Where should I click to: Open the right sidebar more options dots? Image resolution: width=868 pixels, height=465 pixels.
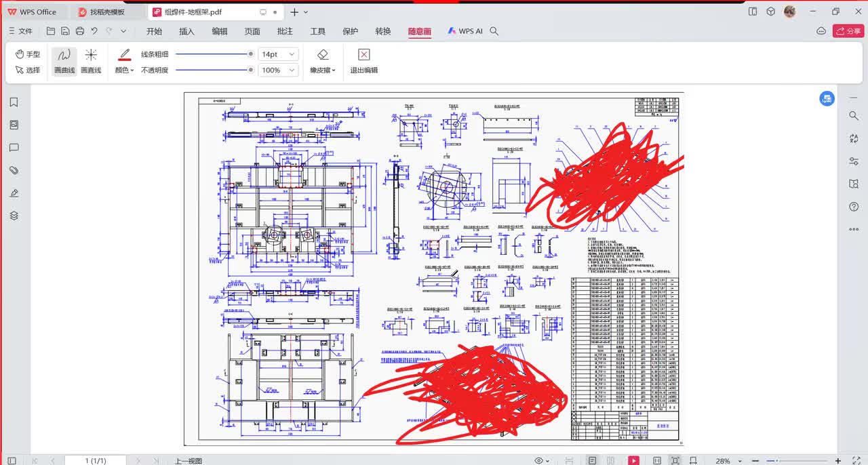(x=854, y=229)
